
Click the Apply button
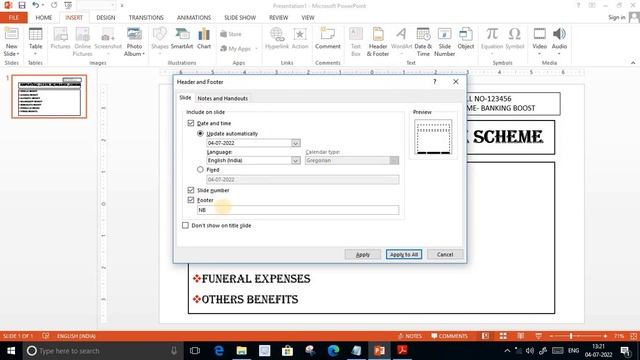(363, 254)
